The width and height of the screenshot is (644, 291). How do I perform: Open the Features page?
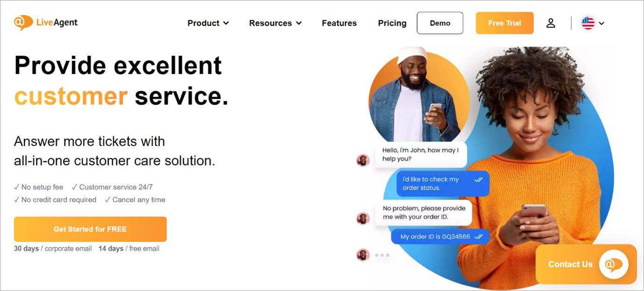coord(339,23)
